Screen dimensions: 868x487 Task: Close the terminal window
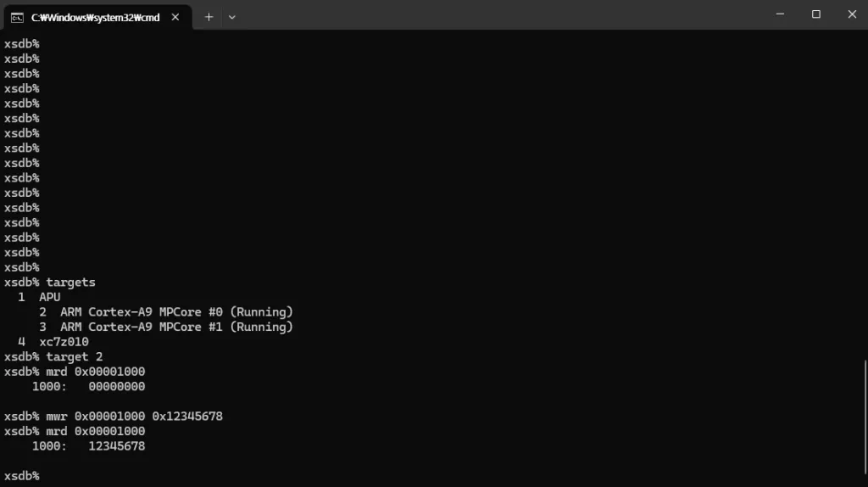pos(852,14)
